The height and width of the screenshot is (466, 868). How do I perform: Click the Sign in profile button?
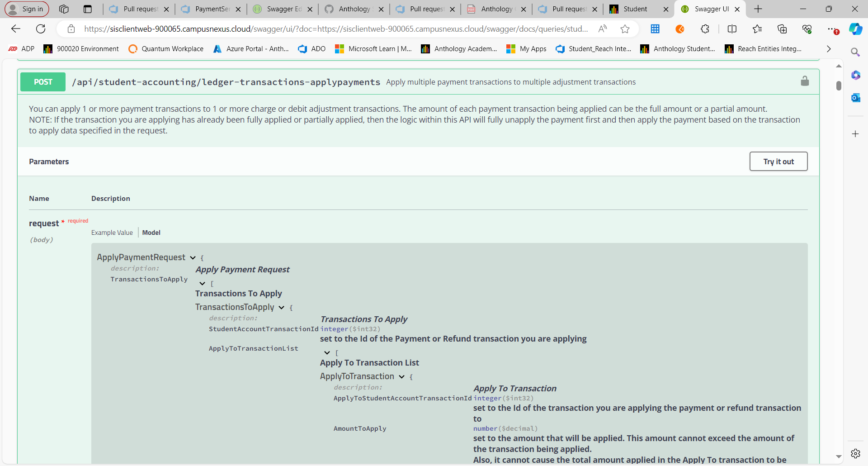point(27,9)
